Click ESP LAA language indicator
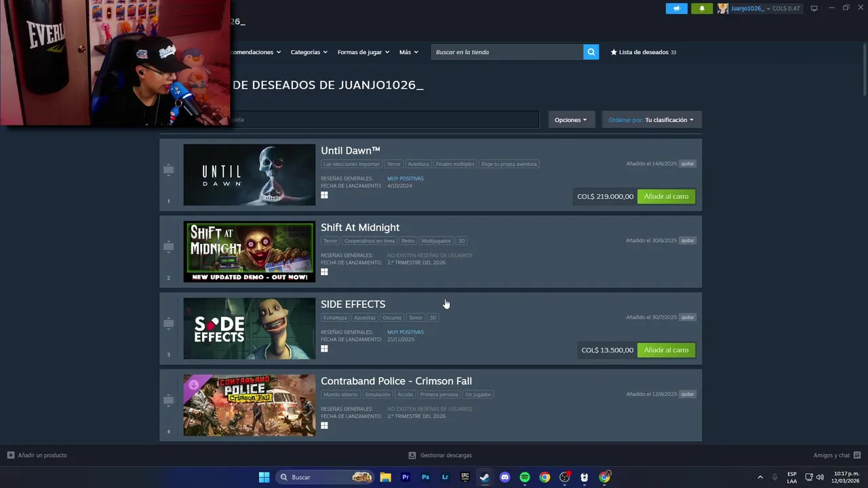868x488 pixels. pyautogui.click(x=792, y=477)
